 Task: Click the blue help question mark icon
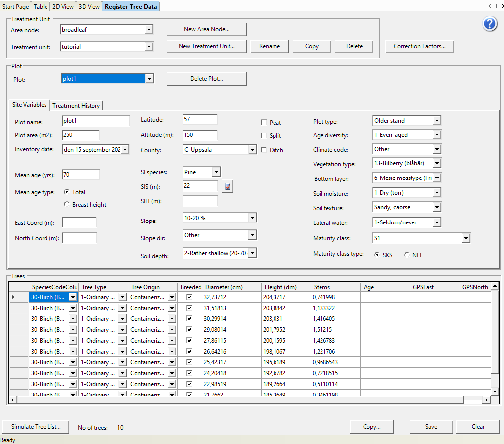[x=490, y=24]
